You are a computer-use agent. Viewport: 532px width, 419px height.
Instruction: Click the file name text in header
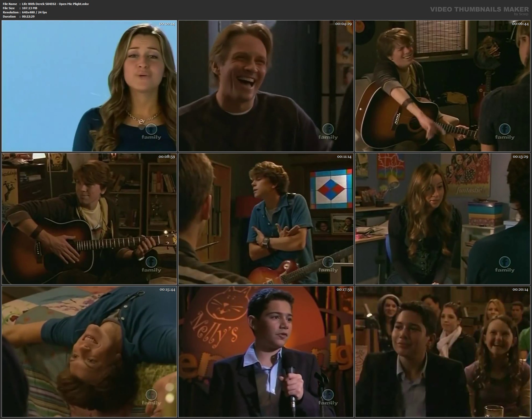55,4
